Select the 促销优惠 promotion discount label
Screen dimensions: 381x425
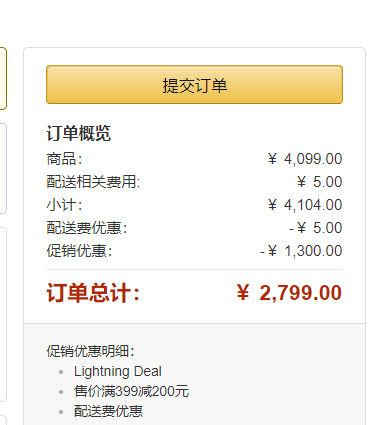pyautogui.click(x=79, y=251)
